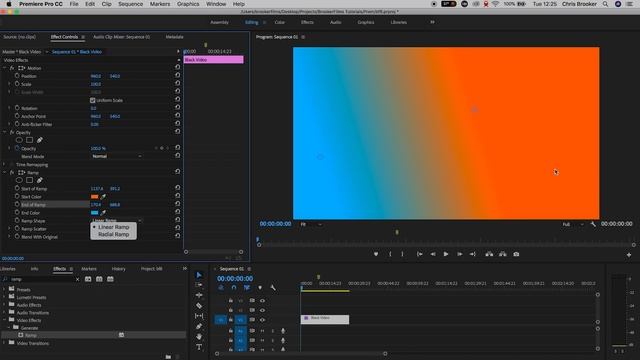Create rectangle mask under Ramp effect
The image size is (640, 360).
(29, 180)
